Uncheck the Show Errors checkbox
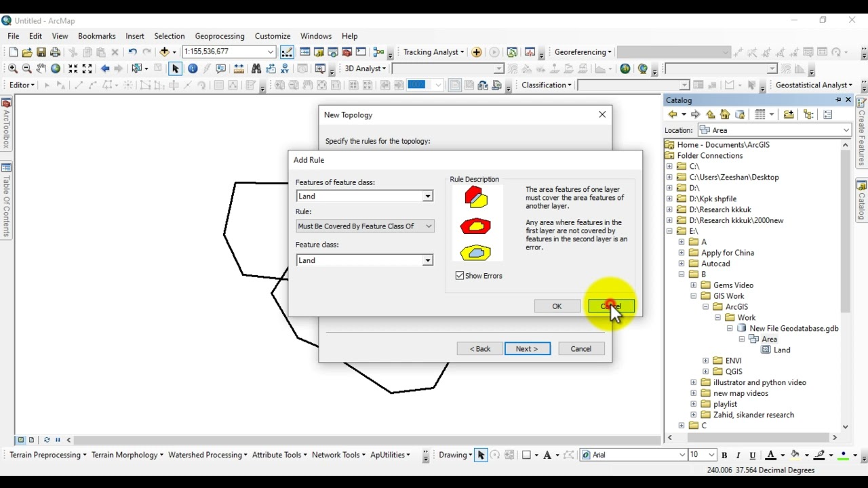This screenshot has width=868, height=488. click(460, 276)
